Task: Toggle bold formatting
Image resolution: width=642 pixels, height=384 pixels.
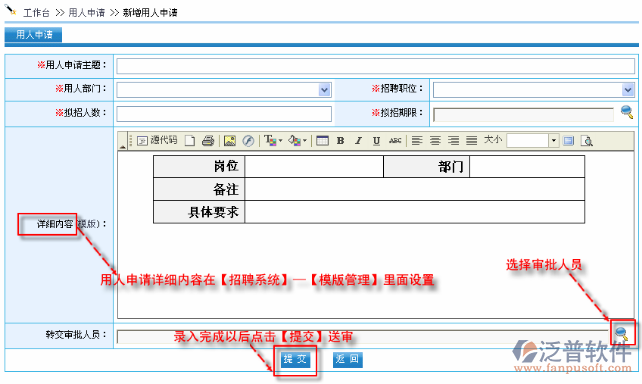Action: [x=340, y=141]
